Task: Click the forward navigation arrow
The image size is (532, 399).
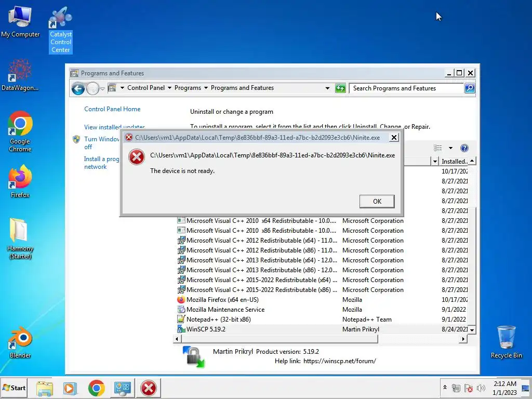Action: pyautogui.click(x=92, y=88)
